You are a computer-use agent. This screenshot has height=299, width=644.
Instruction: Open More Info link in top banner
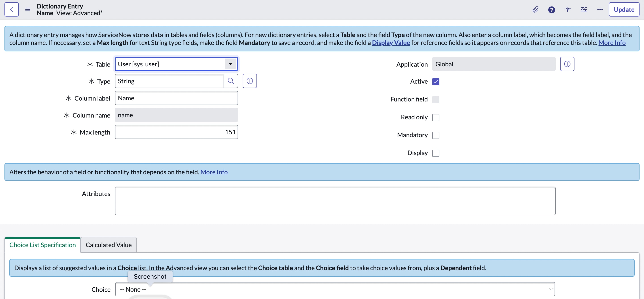(612, 43)
